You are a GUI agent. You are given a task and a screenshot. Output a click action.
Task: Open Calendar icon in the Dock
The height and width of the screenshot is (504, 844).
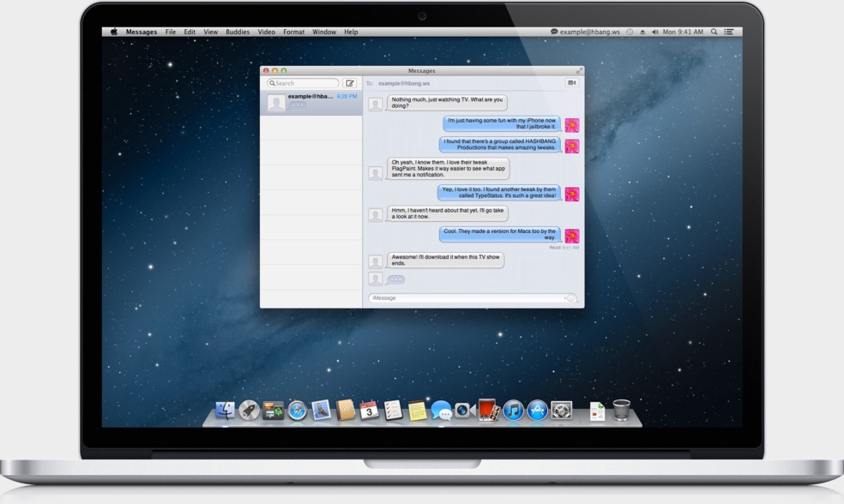click(x=369, y=411)
